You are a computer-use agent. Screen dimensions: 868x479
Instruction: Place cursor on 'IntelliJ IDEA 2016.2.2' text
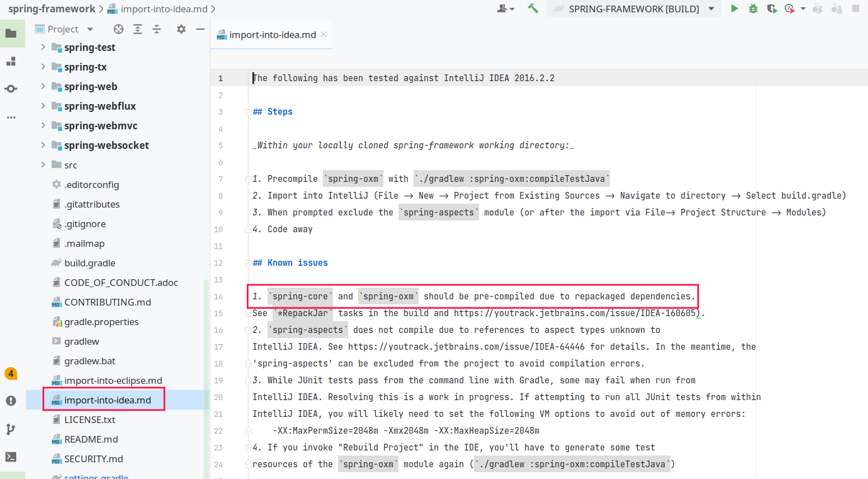coord(499,78)
